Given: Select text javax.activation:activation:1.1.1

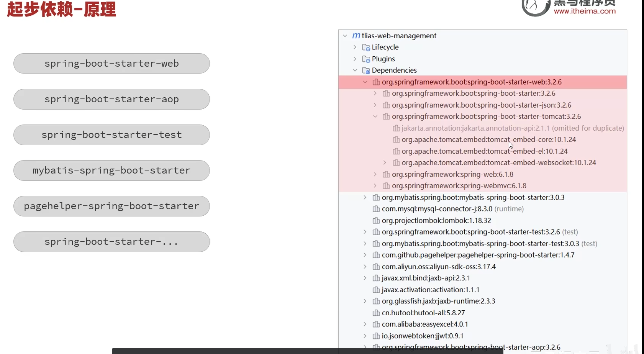Looking at the screenshot, I should point(431,290).
